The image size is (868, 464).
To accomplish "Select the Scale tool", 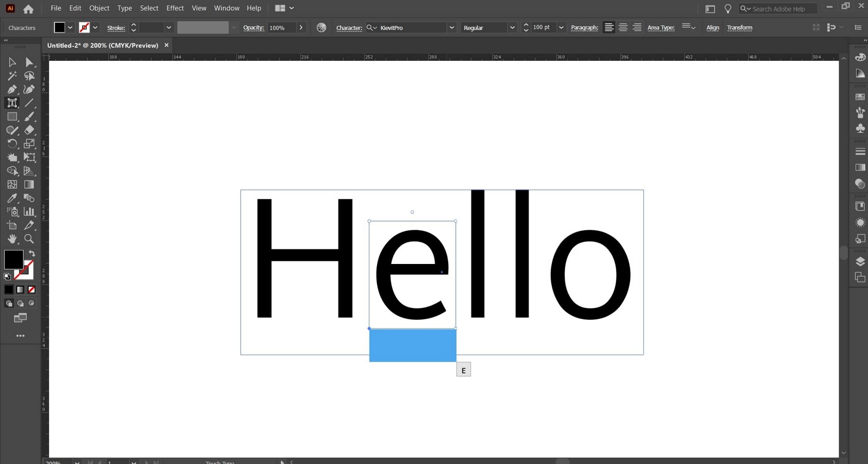I will tap(29, 144).
